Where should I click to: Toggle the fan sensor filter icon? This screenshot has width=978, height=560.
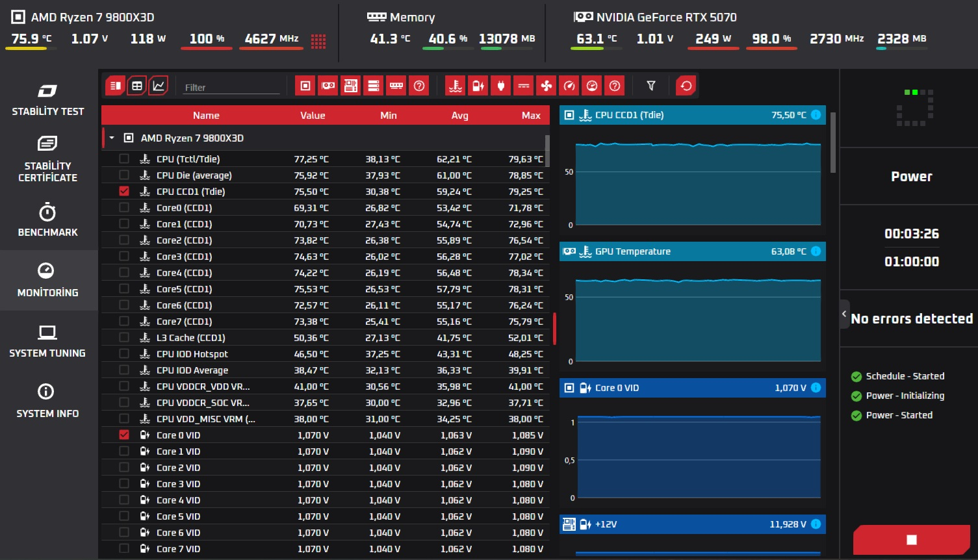click(x=547, y=86)
